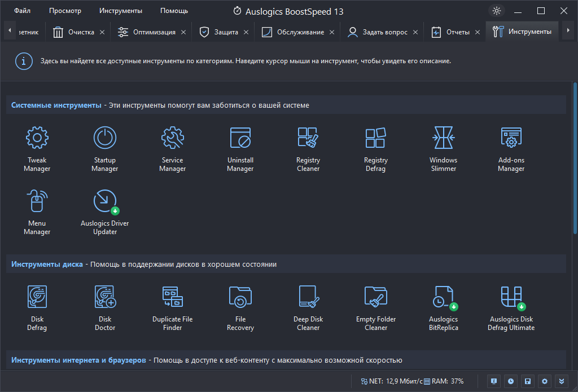The width and height of the screenshot is (578, 392).
Task: Toggle light/dark theme sun icon
Action: click(x=497, y=11)
